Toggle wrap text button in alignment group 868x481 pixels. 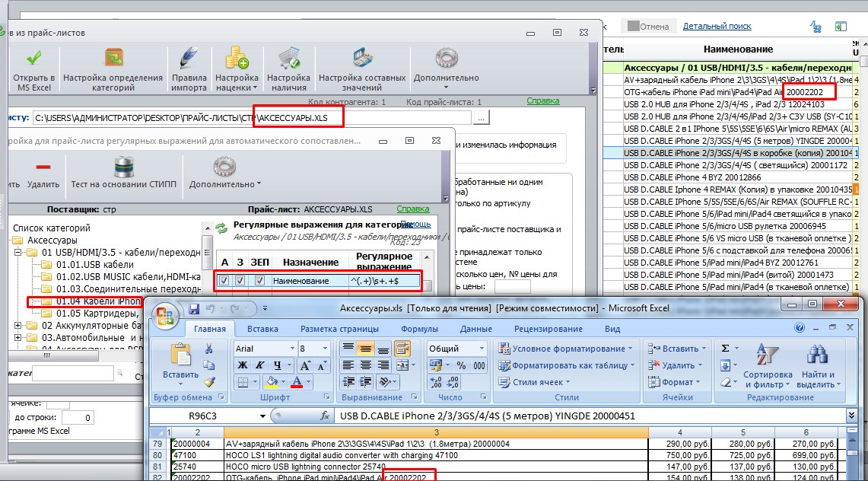coord(402,348)
